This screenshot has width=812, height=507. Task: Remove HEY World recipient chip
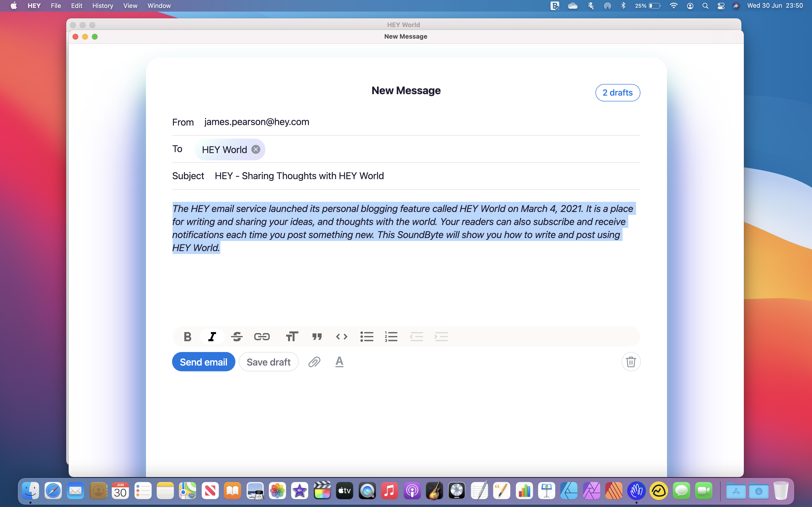256,149
